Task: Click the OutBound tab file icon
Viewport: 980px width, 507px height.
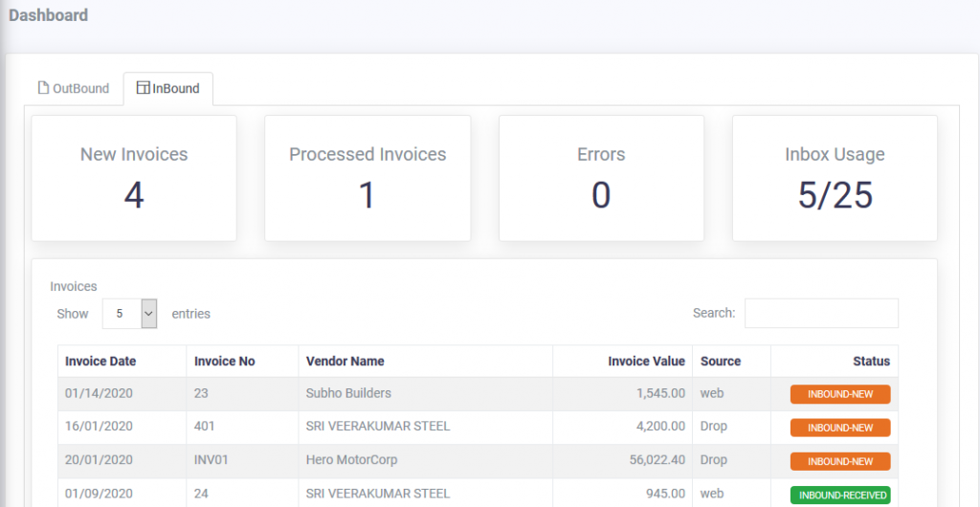Action: pyautogui.click(x=43, y=88)
